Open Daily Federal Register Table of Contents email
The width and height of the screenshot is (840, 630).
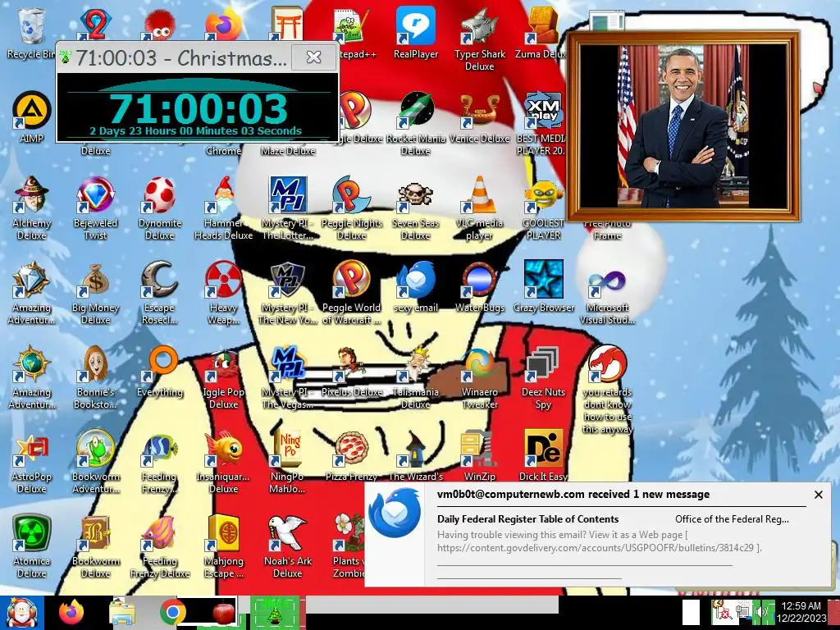[527, 519]
